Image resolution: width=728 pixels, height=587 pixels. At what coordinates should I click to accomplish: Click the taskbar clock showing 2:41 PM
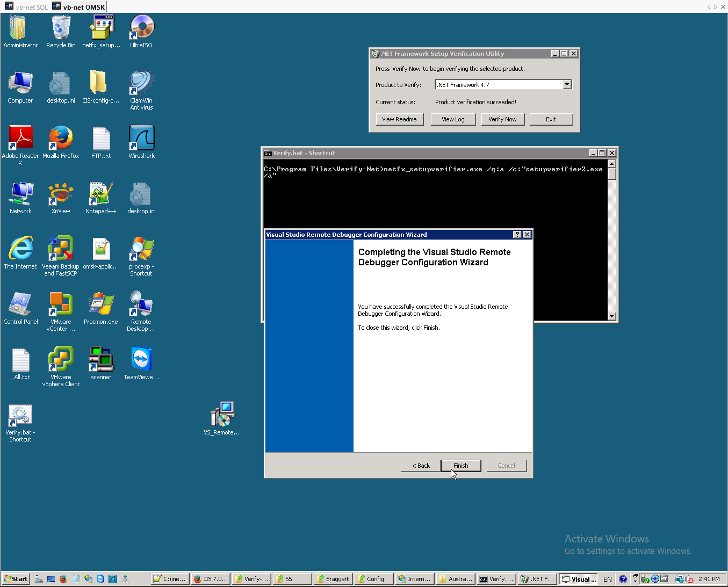(x=709, y=579)
